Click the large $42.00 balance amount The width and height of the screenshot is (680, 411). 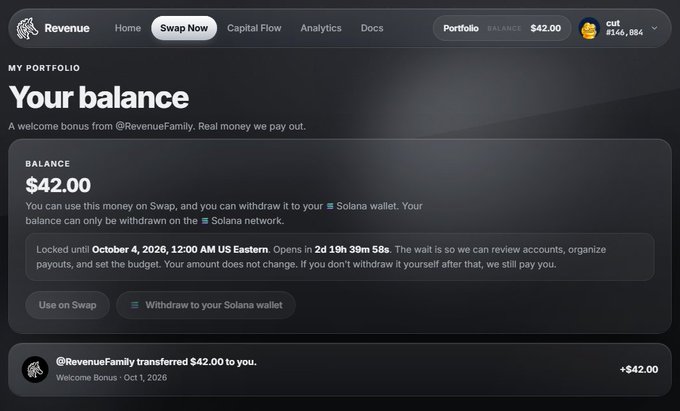(58, 186)
